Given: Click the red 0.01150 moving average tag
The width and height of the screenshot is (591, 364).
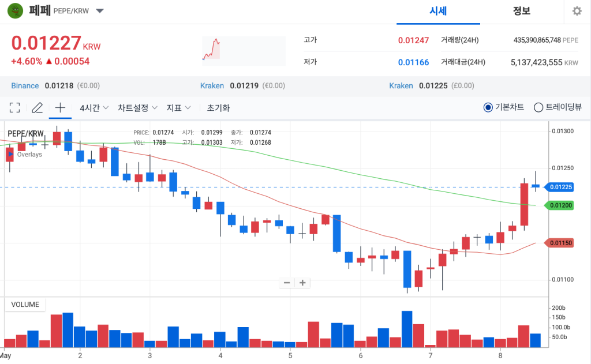Looking at the screenshot, I should click(559, 243).
